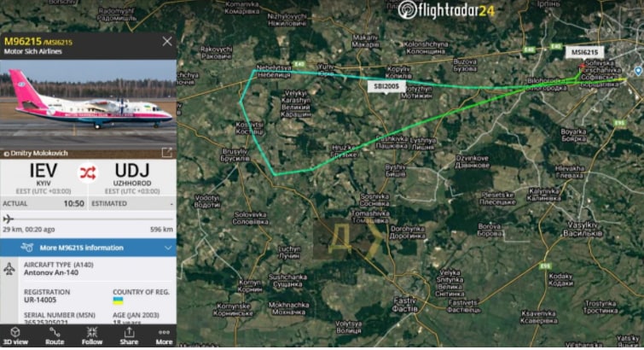Click the Antonov An-140 aircraft type
The image size is (644, 350).
(x=51, y=272)
